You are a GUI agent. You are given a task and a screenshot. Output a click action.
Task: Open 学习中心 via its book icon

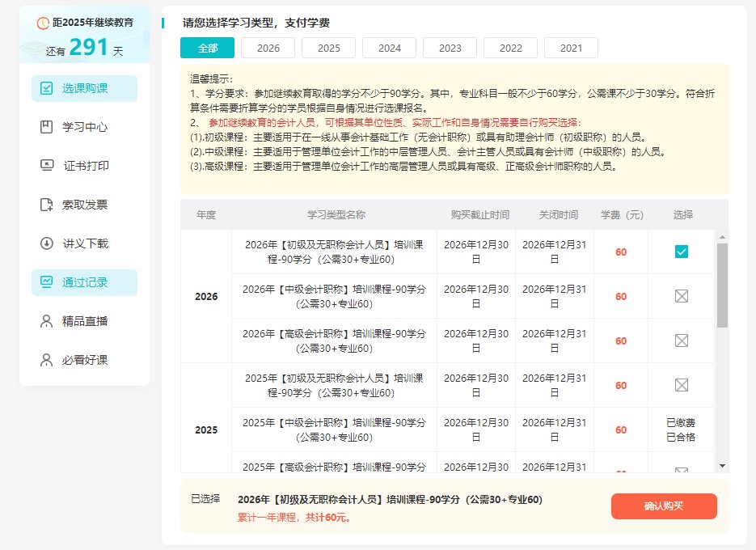coord(47,127)
